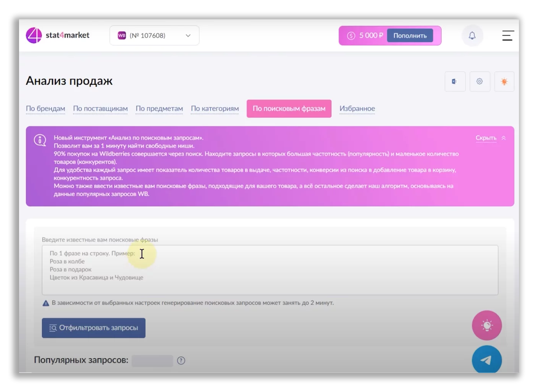Select the По поисковым фразам tab
This screenshot has width=538, height=392.
click(x=289, y=108)
